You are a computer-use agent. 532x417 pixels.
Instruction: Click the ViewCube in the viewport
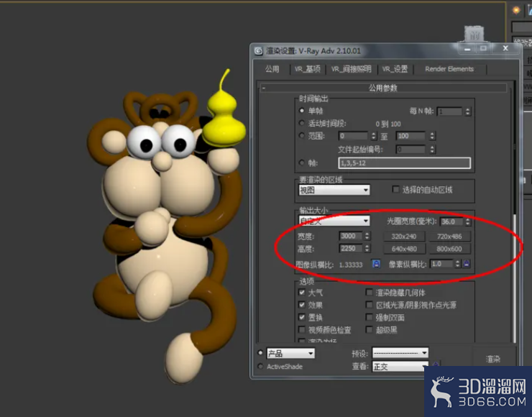474,35
